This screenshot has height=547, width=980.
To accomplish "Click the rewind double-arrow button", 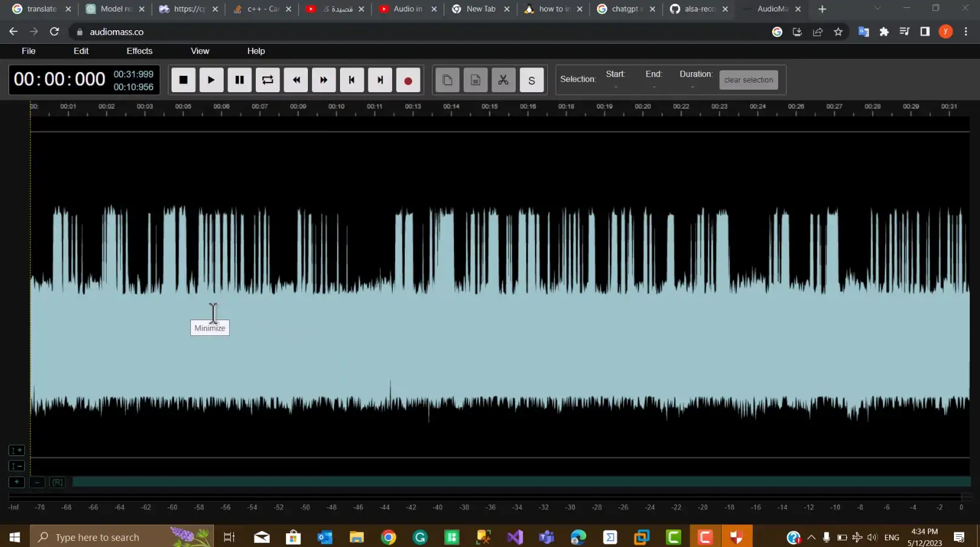I will (x=296, y=80).
